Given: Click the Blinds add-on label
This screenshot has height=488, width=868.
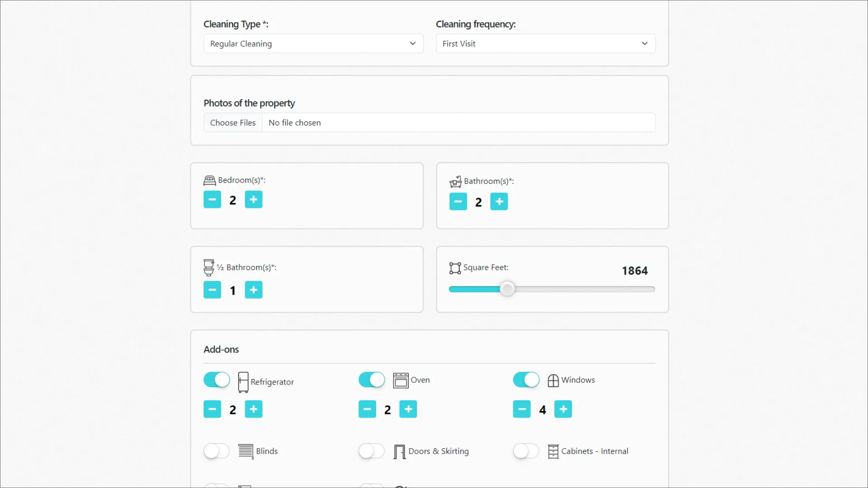Looking at the screenshot, I should [x=267, y=451].
